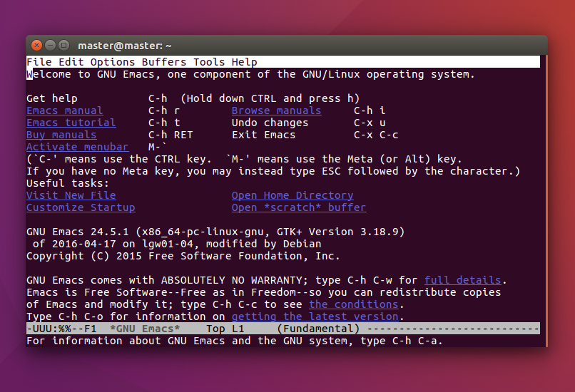Open the Help menu
Image resolution: width=575 pixels, height=392 pixels.
[244, 62]
